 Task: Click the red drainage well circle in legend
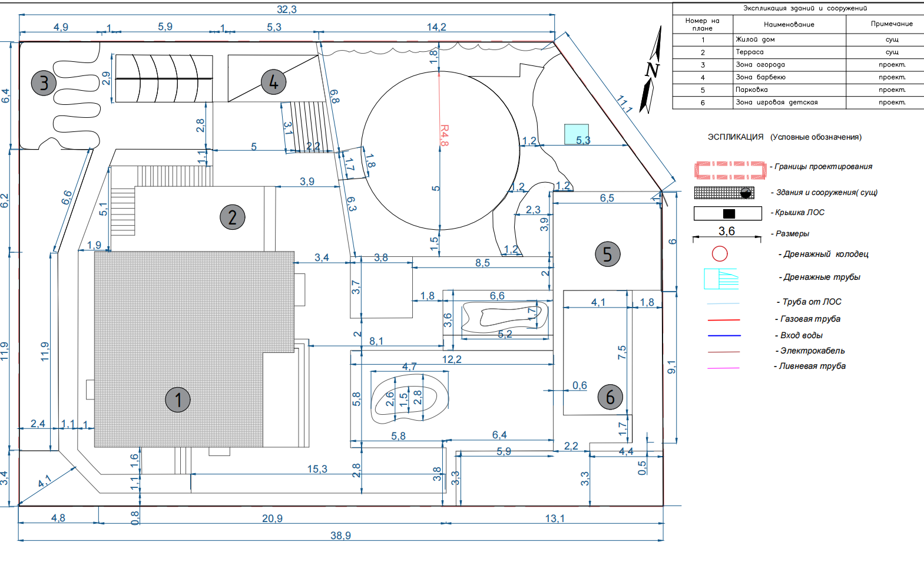point(720,254)
